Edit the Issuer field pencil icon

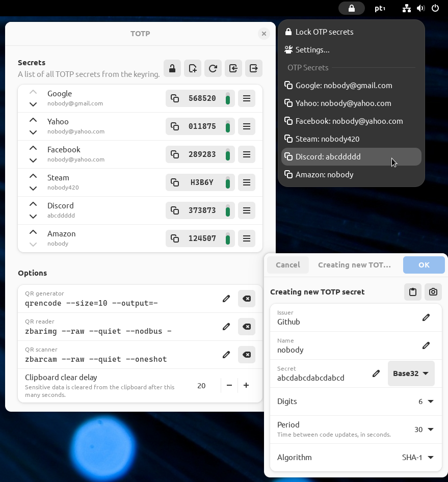coord(426,317)
